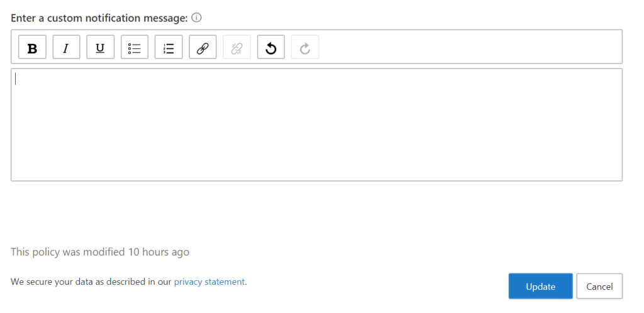Toggle bold formatting

coord(32,48)
